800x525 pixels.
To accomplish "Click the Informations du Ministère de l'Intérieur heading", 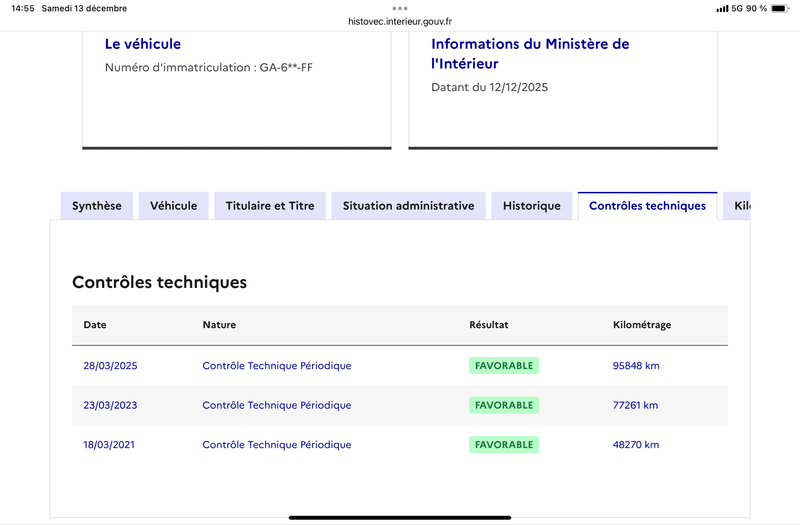I will [x=530, y=54].
